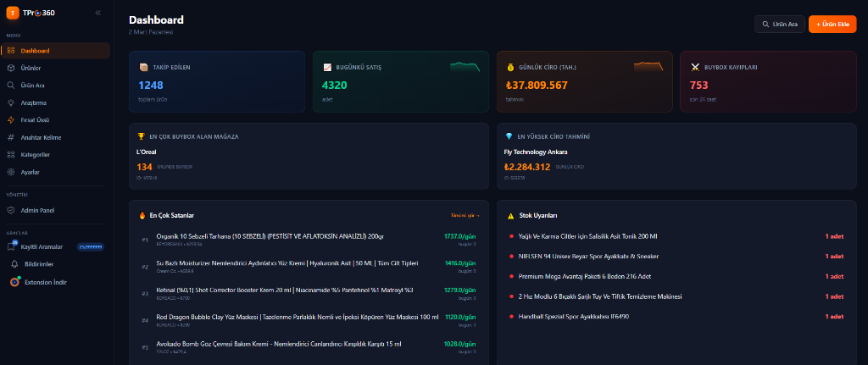
Task: Click the magnifier icon beside sidebar Ürün Ara
Action: click(x=10, y=86)
